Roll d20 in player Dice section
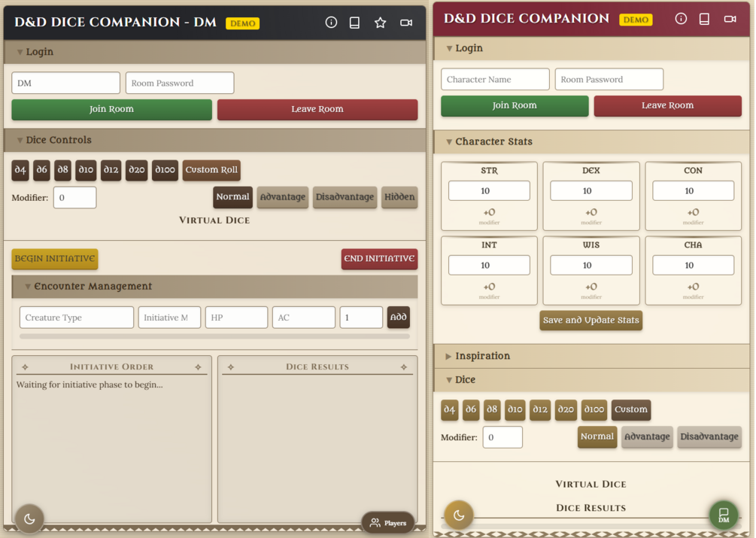 pyautogui.click(x=566, y=410)
